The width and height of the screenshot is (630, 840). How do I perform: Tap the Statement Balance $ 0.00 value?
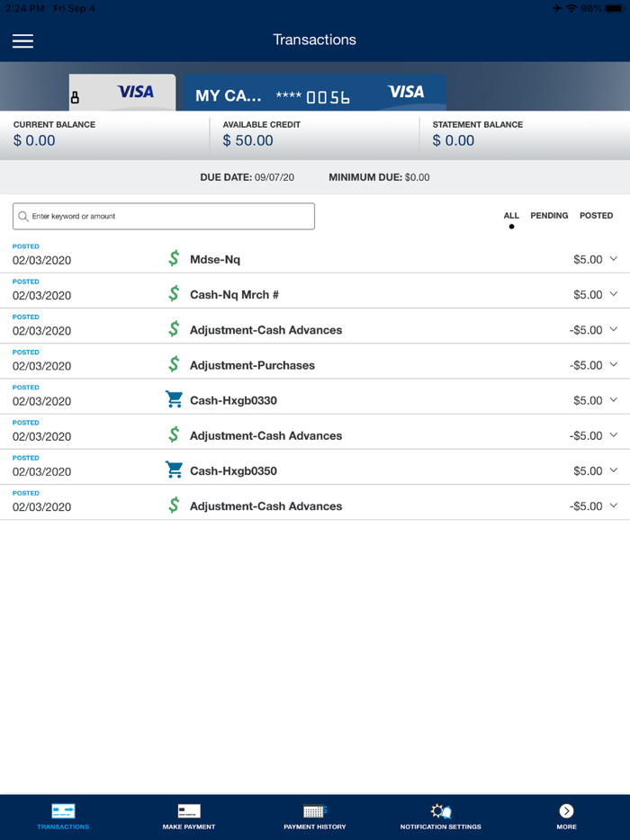(x=454, y=141)
